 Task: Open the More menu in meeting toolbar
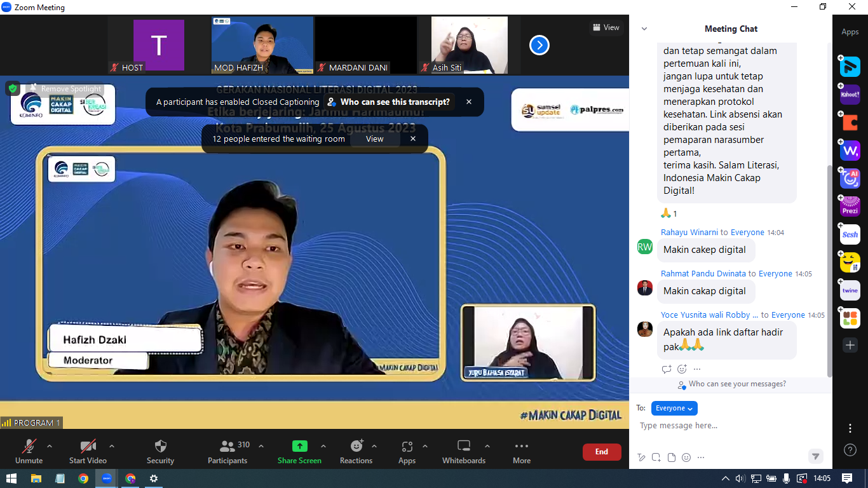pyautogui.click(x=522, y=451)
